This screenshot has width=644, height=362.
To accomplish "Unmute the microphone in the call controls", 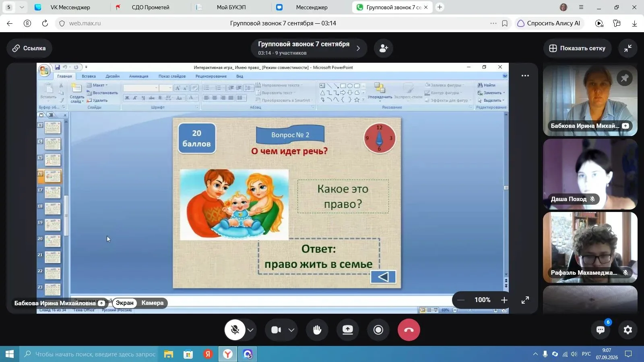I will tap(235, 330).
